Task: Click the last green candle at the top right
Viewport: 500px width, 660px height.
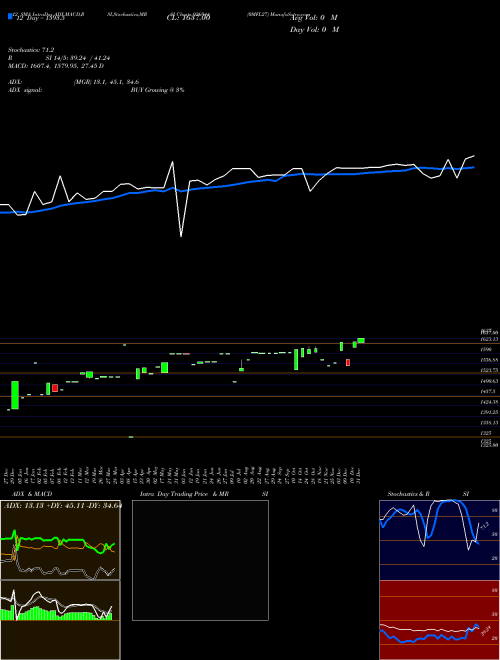Action: [361, 341]
